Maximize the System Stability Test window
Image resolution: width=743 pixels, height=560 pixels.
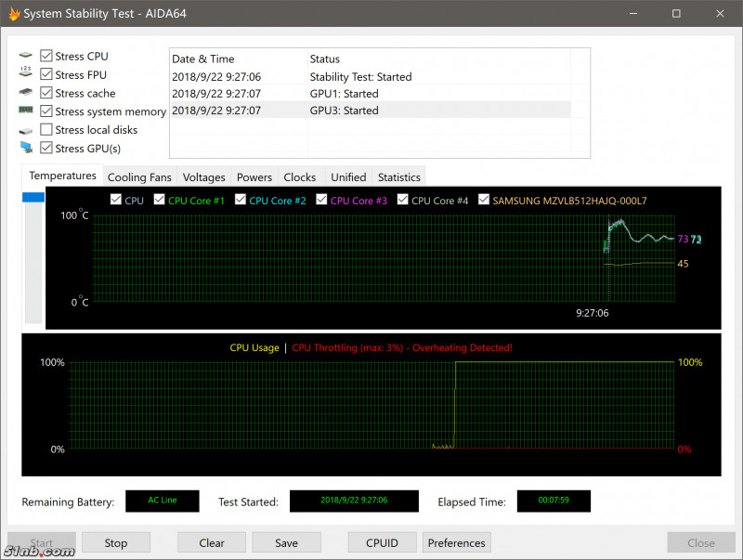point(676,13)
